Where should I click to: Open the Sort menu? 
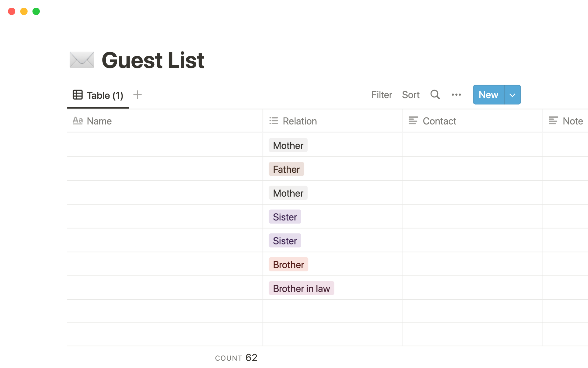[411, 95]
